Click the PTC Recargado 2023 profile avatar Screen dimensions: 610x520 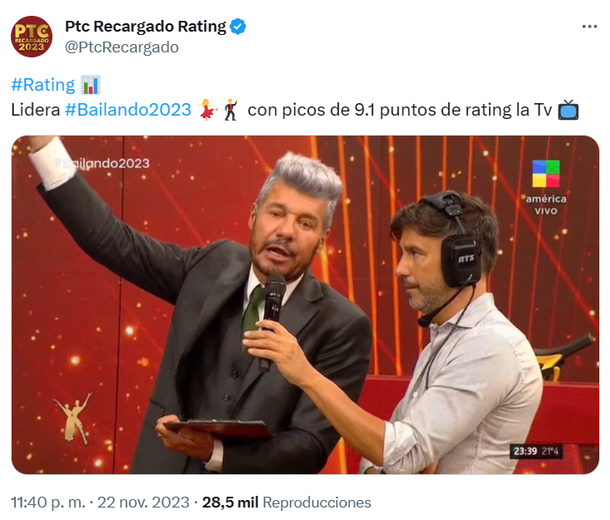[32, 37]
